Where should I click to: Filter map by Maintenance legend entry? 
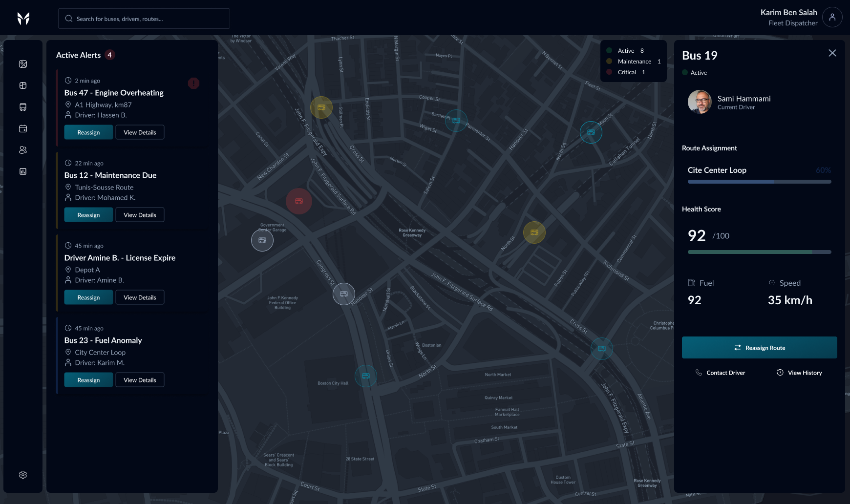634,62
